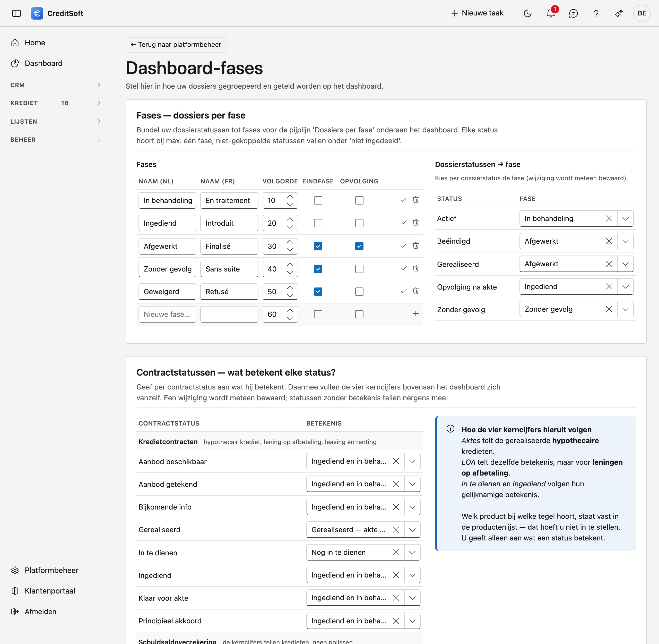The image size is (659, 644).
Task: Click Afmelden to log out
Action: (56, 612)
